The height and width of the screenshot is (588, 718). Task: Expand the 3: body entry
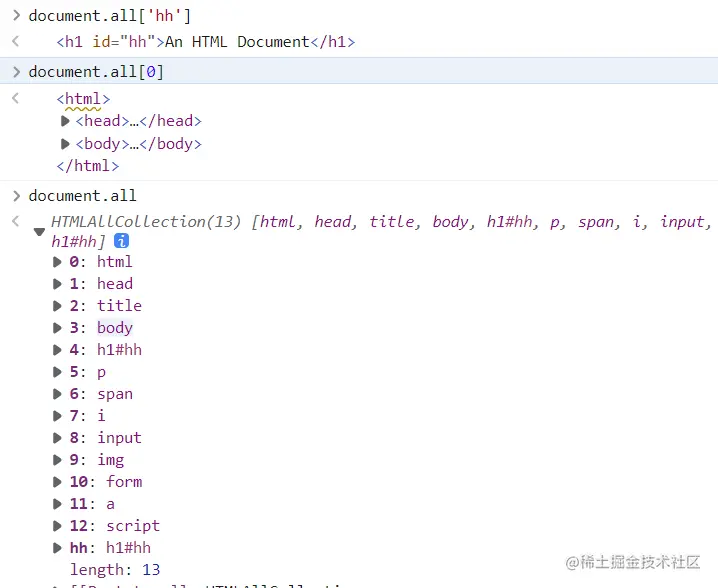click(x=57, y=328)
